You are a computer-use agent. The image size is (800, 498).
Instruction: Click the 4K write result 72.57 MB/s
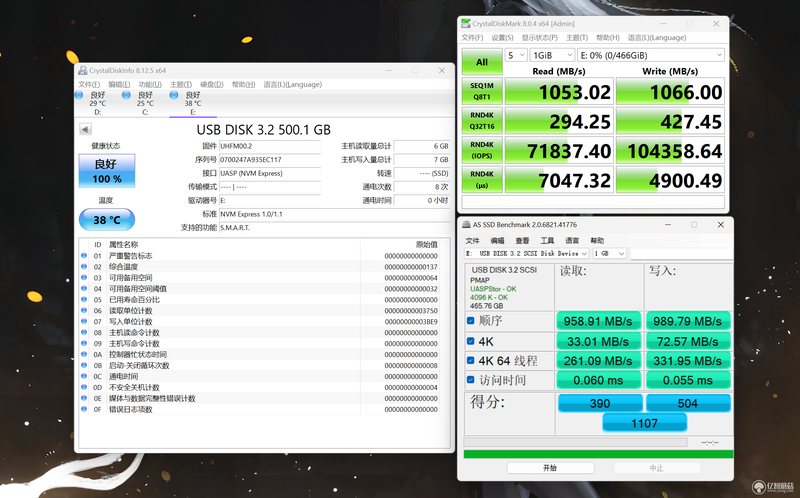(x=688, y=341)
